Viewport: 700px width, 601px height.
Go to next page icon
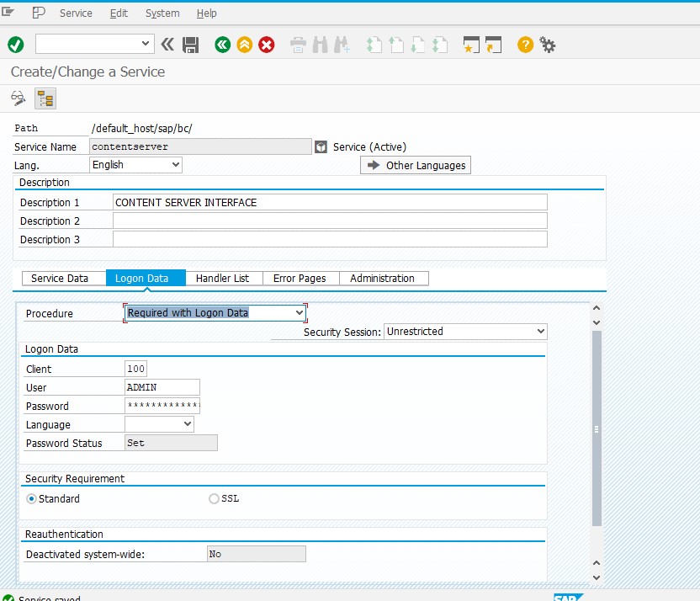(x=418, y=45)
